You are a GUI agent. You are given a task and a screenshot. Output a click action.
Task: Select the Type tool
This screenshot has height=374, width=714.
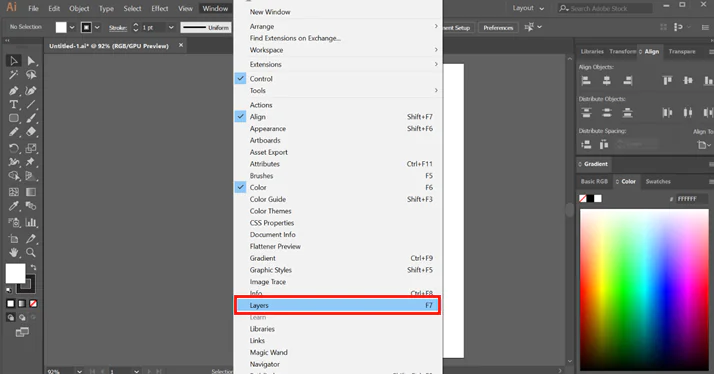[14, 104]
